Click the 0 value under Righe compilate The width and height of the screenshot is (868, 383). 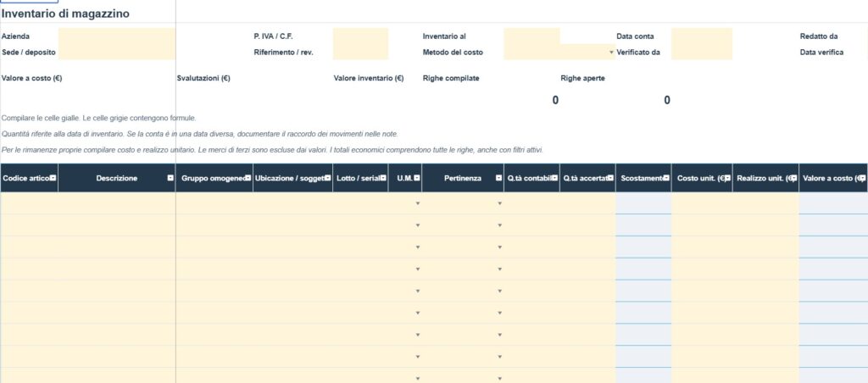point(555,100)
